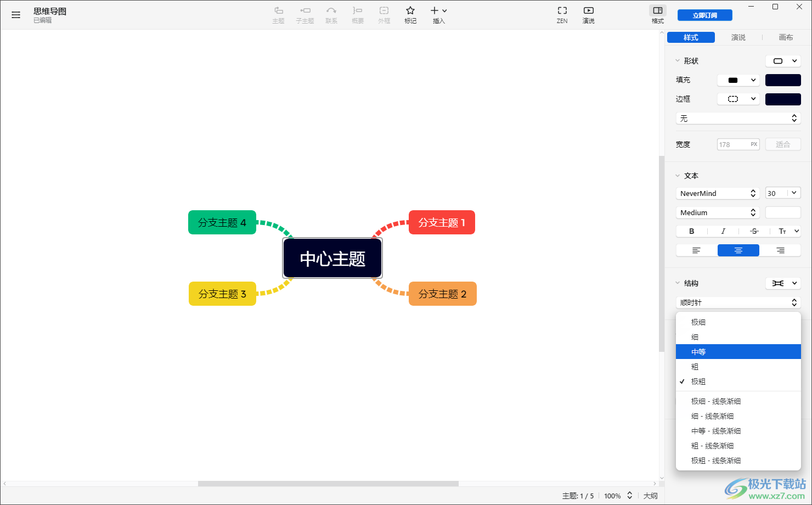Select the 中心主题 central topic
This screenshot has width=812, height=505.
(332, 258)
